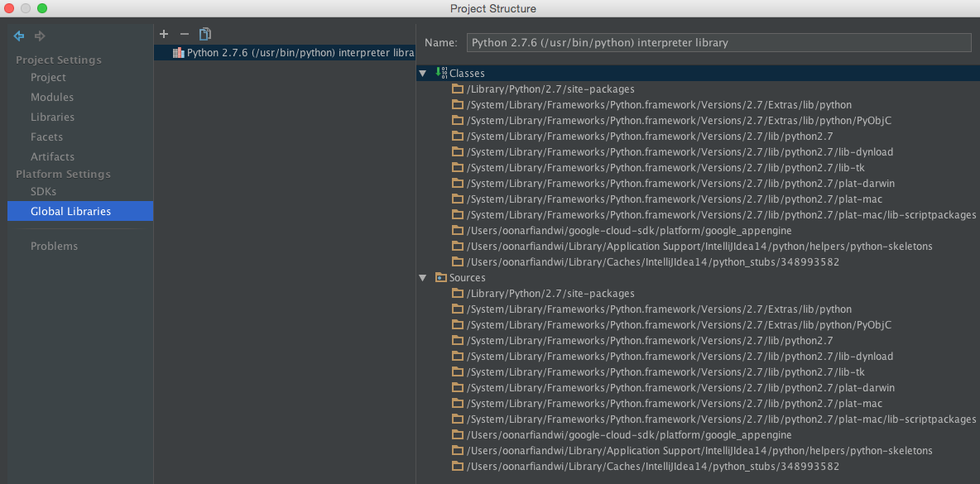
Task: Collapse the Classes tree node
Action: coord(423,74)
